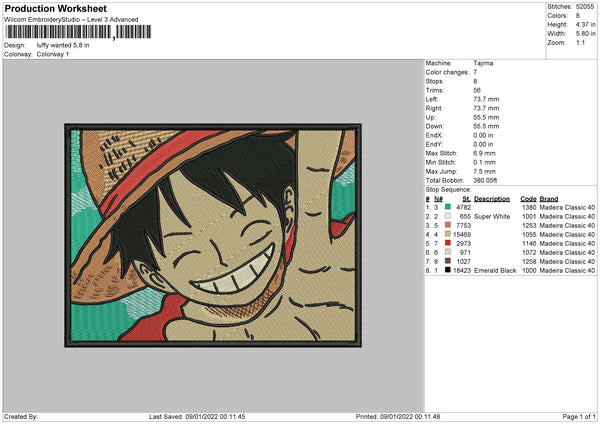This screenshot has width=600, height=424.
Task: Click the 'St.' column header
Action: 466,199
